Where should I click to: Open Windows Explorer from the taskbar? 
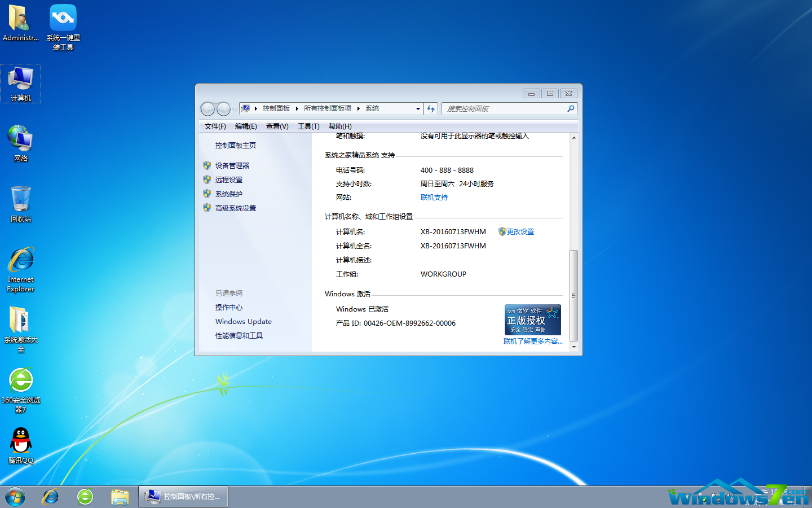(120, 497)
